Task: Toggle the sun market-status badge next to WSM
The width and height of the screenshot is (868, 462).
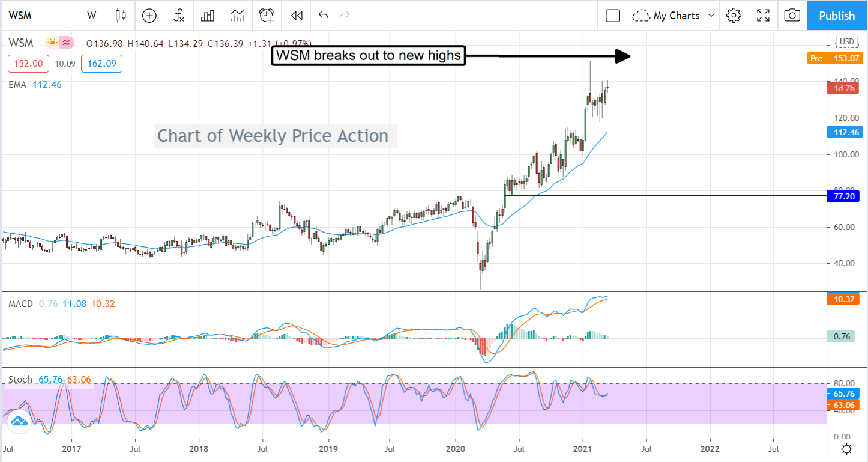Action: (x=52, y=43)
